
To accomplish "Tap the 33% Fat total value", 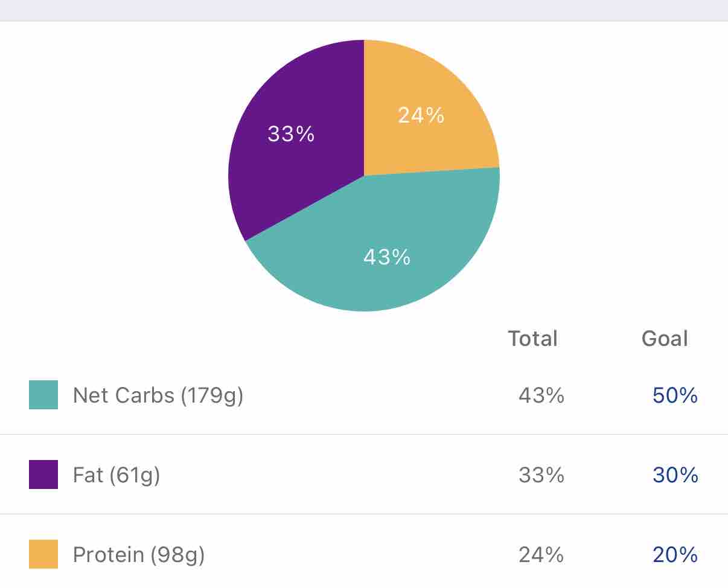I will click(x=541, y=475).
